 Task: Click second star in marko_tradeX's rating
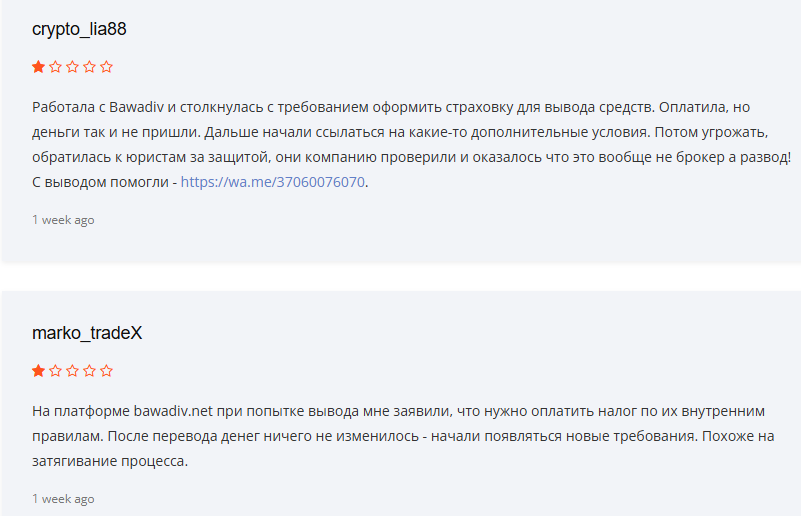55,371
